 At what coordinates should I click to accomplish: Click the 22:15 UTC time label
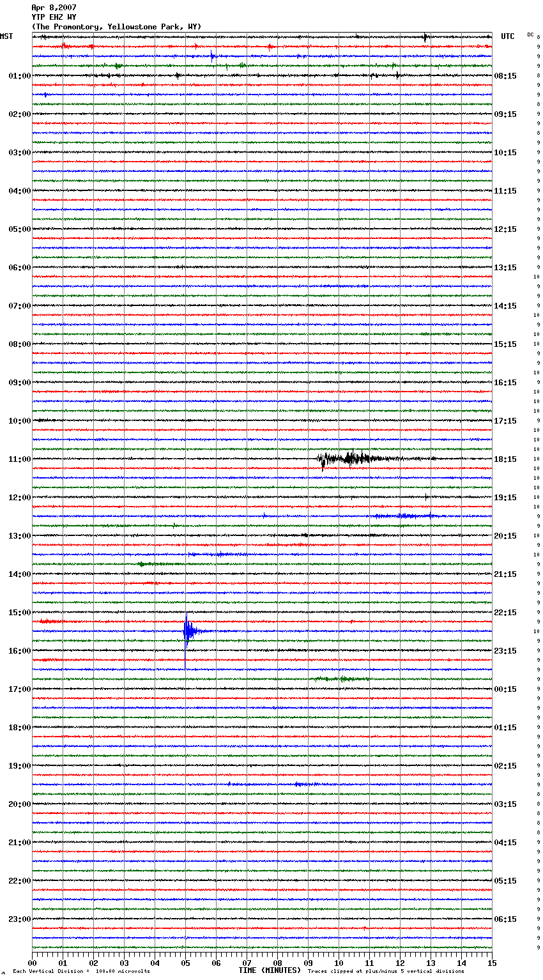tap(505, 613)
